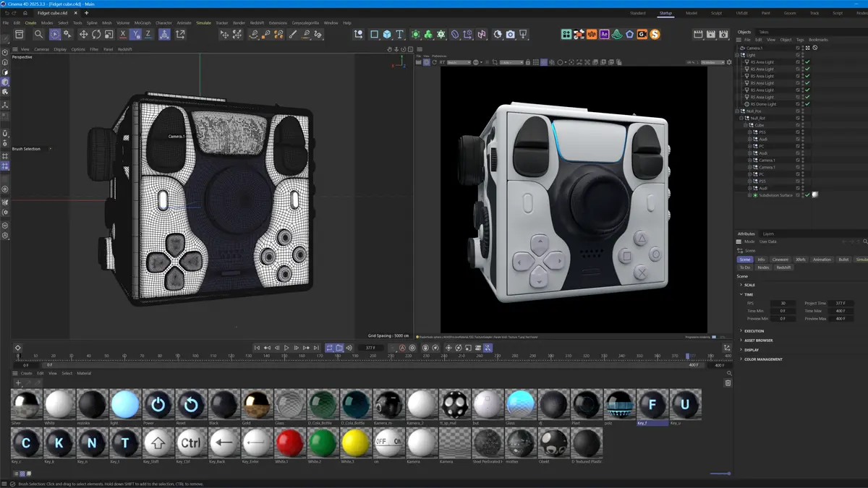Play the animation forward
This screenshot has width=868, height=488.
click(286, 348)
